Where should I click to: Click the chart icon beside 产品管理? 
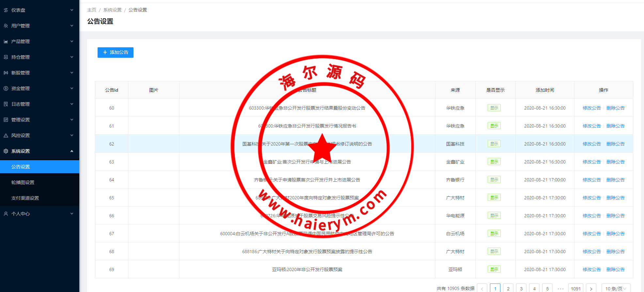coord(6,41)
